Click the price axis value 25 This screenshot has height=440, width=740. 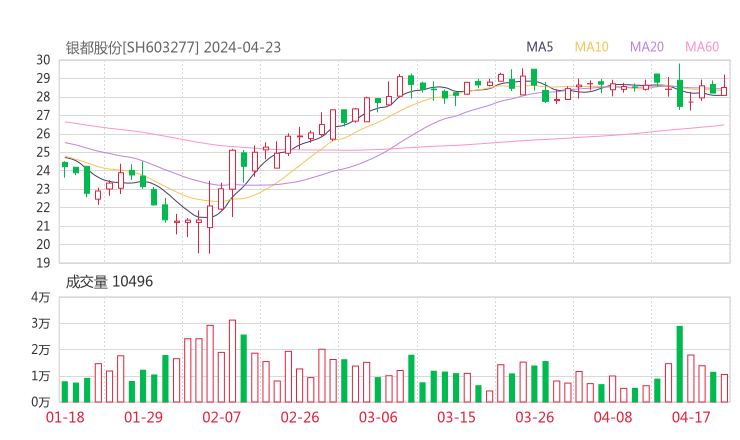43,152
